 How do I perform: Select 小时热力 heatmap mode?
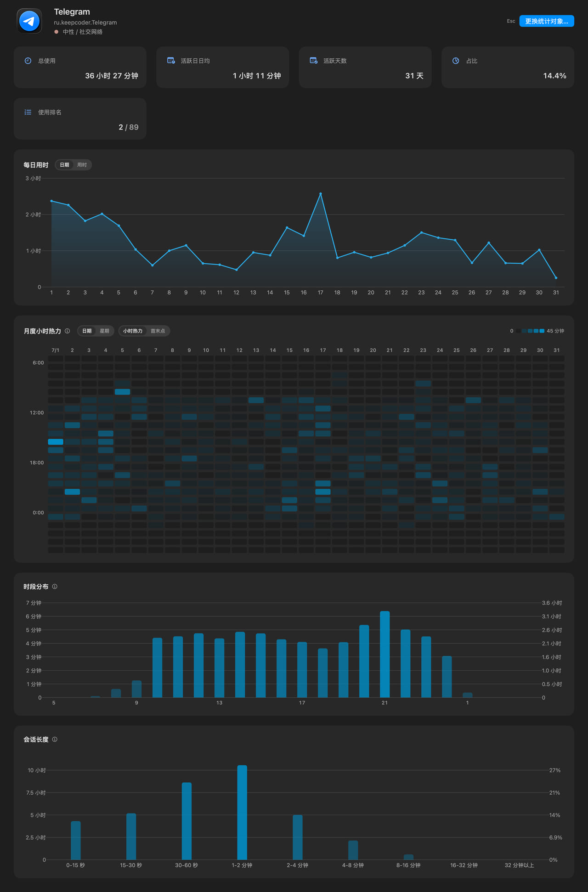[133, 331]
